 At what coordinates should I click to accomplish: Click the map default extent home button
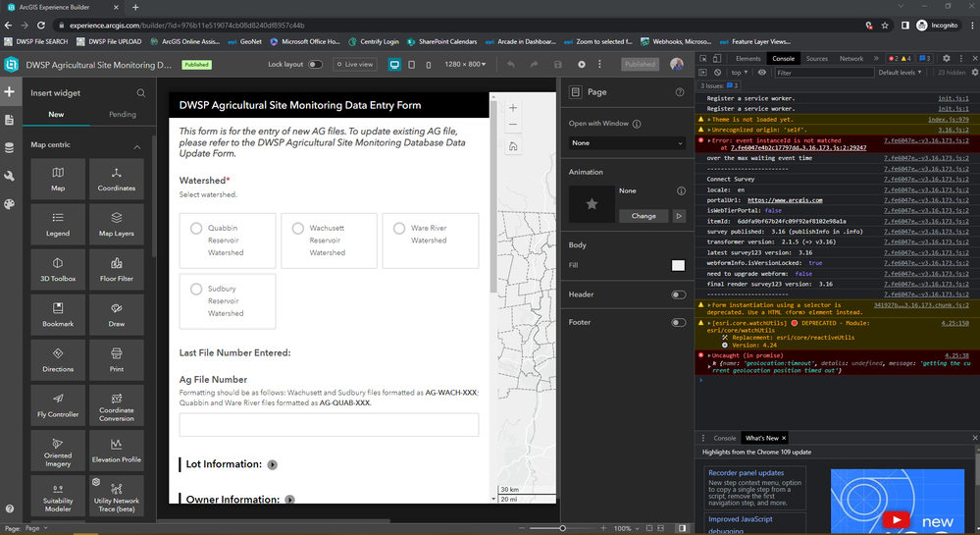point(512,146)
